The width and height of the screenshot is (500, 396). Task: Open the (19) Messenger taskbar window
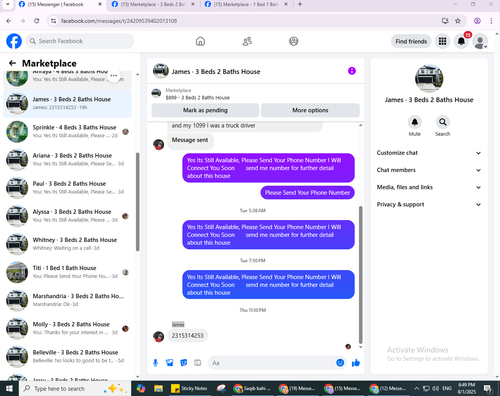tap(297, 388)
